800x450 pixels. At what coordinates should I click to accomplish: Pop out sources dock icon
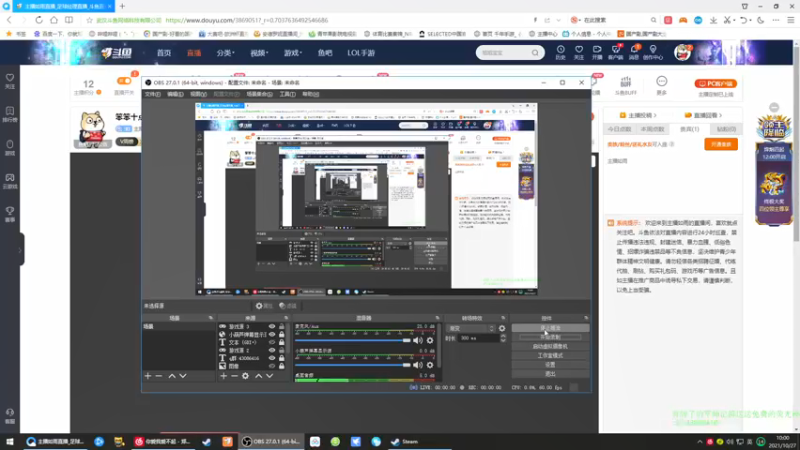pos(286,318)
